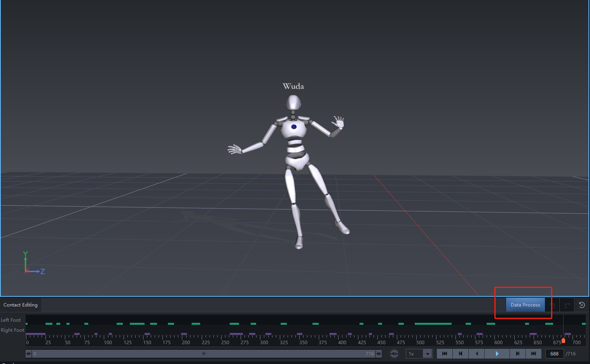Step forward one frame

(x=518, y=354)
